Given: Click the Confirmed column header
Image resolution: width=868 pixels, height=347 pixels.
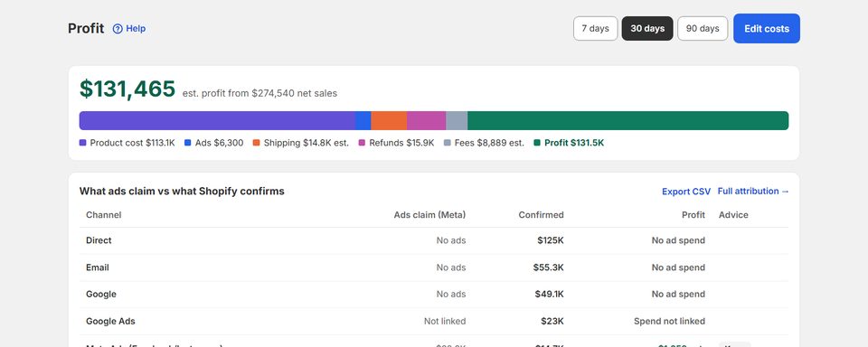Looking at the screenshot, I should tap(541, 215).
